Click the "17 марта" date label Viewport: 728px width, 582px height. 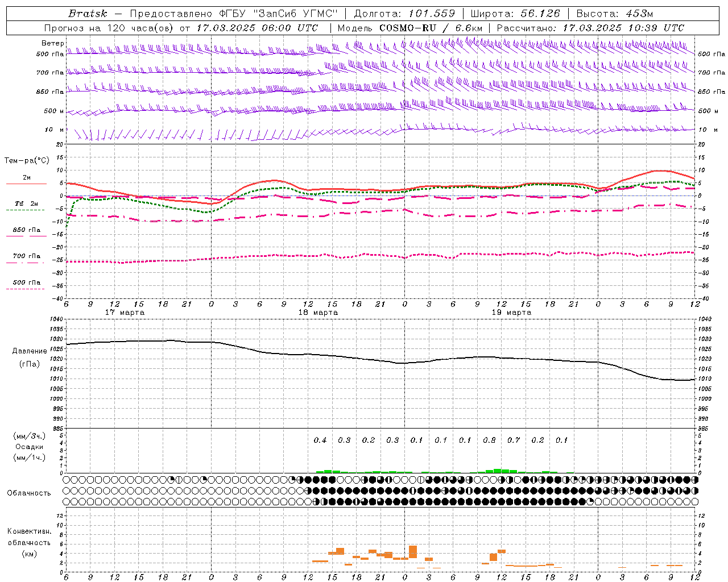[125, 313]
